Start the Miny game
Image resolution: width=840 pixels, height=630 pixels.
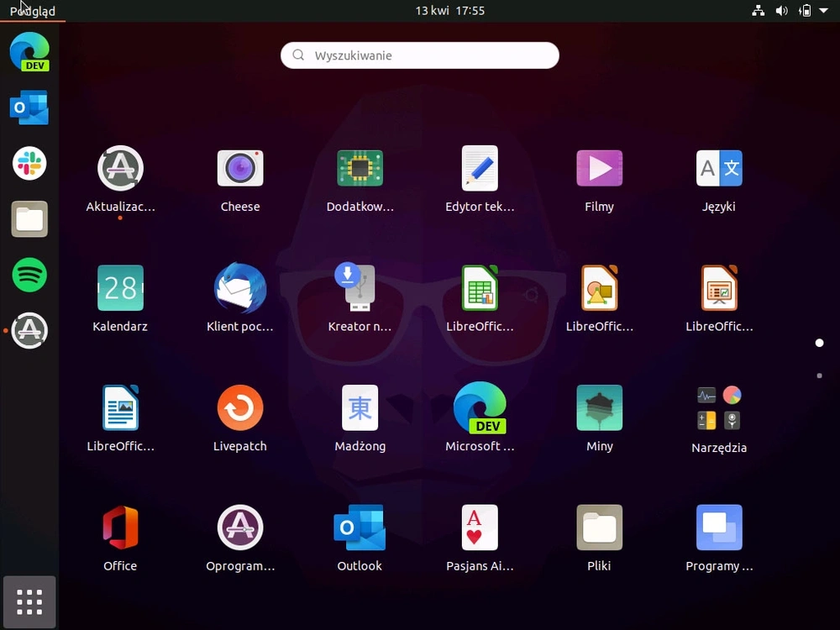pos(600,407)
